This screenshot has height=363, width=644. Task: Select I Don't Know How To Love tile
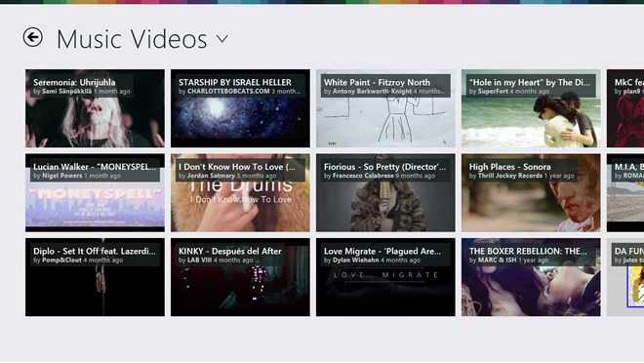click(x=240, y=193)
